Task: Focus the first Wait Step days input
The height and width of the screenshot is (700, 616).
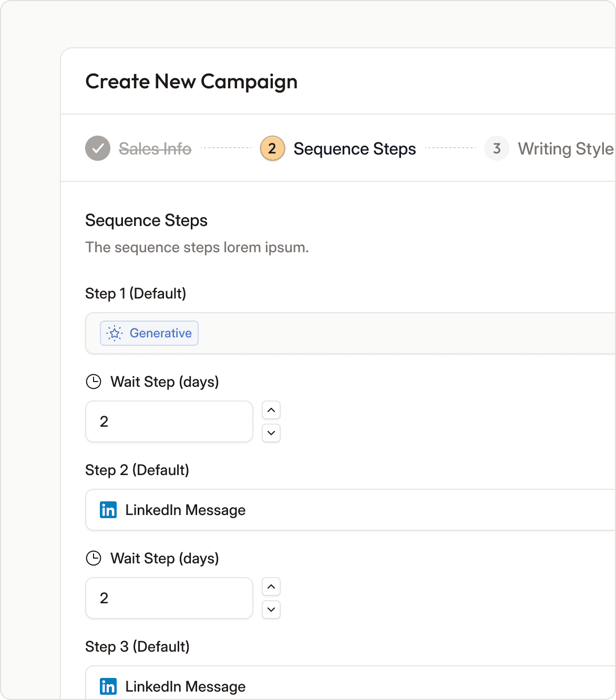Action: pos(169,421)
